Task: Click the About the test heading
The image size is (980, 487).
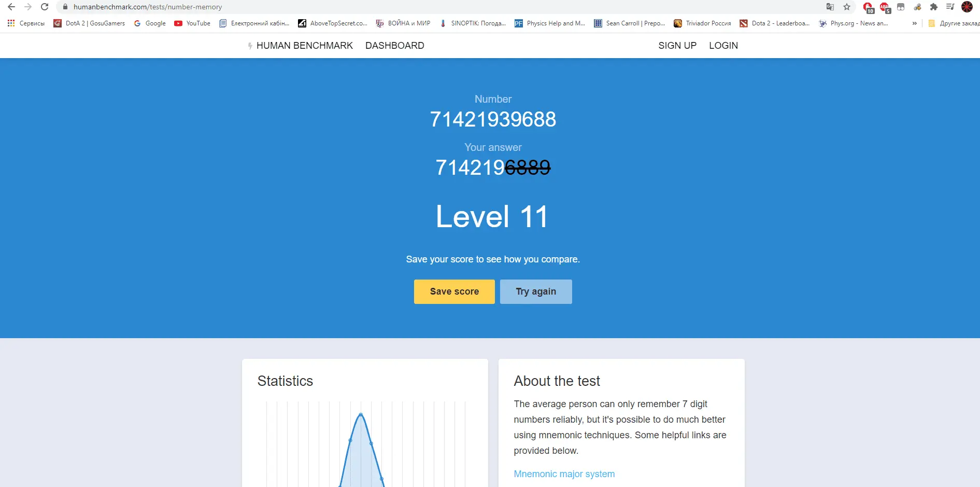Action: click(557, 381)
